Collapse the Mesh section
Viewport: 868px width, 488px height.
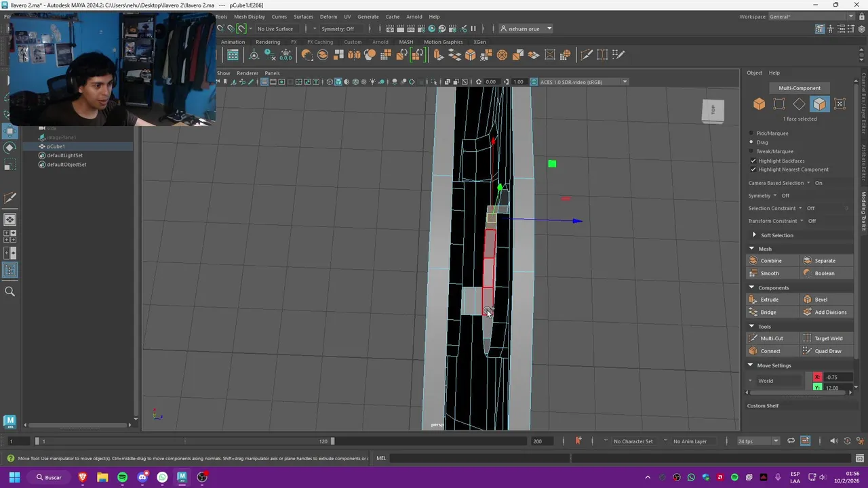pos(751,249)
